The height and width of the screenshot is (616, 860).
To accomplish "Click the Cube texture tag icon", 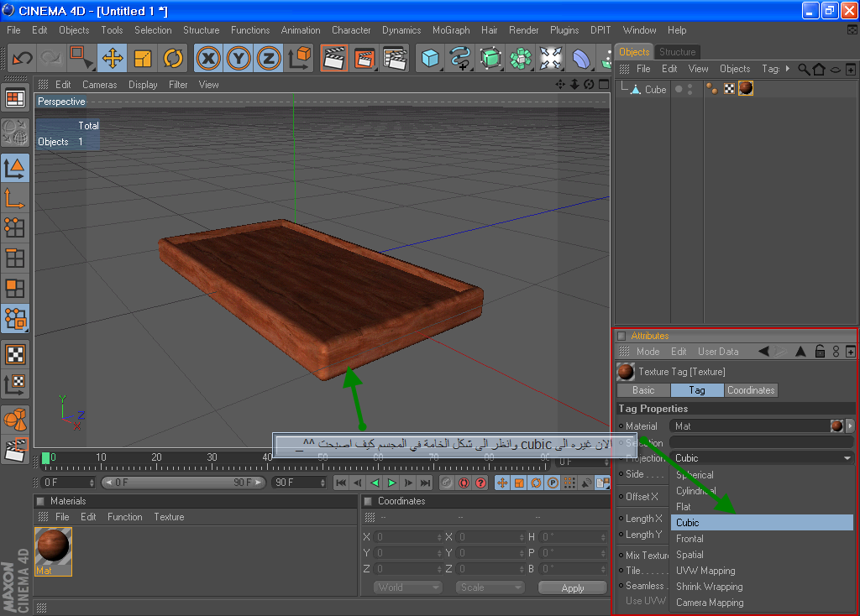I will tap(746, 88).
